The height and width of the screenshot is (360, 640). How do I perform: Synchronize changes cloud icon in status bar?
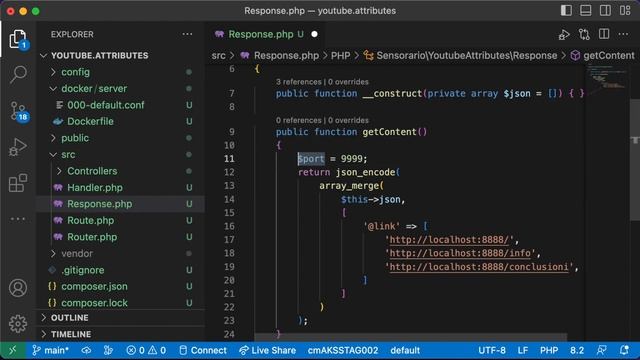pyautogui.click(x=86, y=350)
